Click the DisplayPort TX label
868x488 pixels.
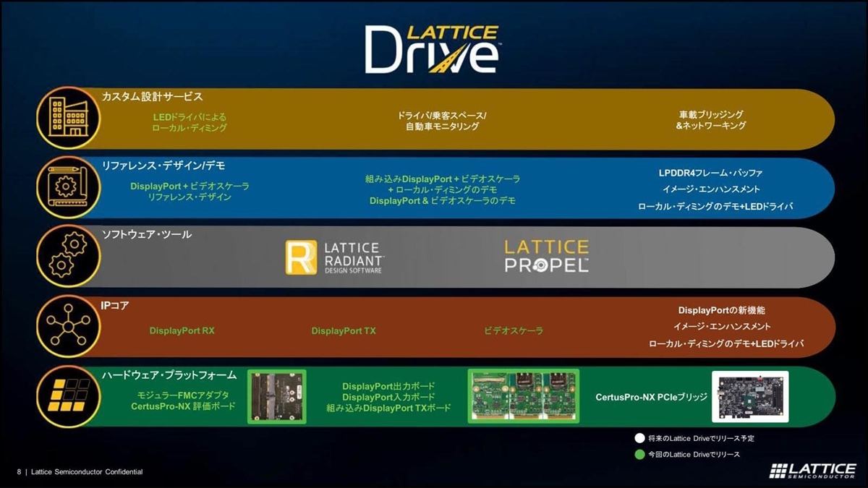[344, 330]
